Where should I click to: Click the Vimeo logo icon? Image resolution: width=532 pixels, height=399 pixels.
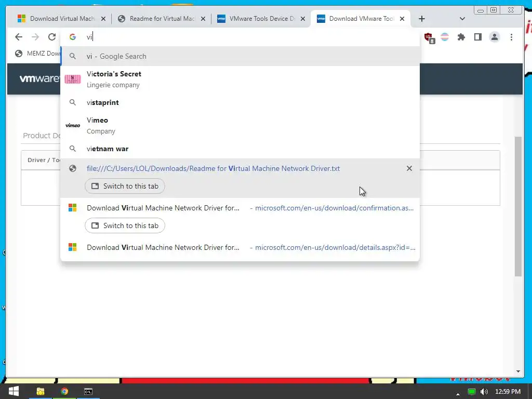click(73, 126)
